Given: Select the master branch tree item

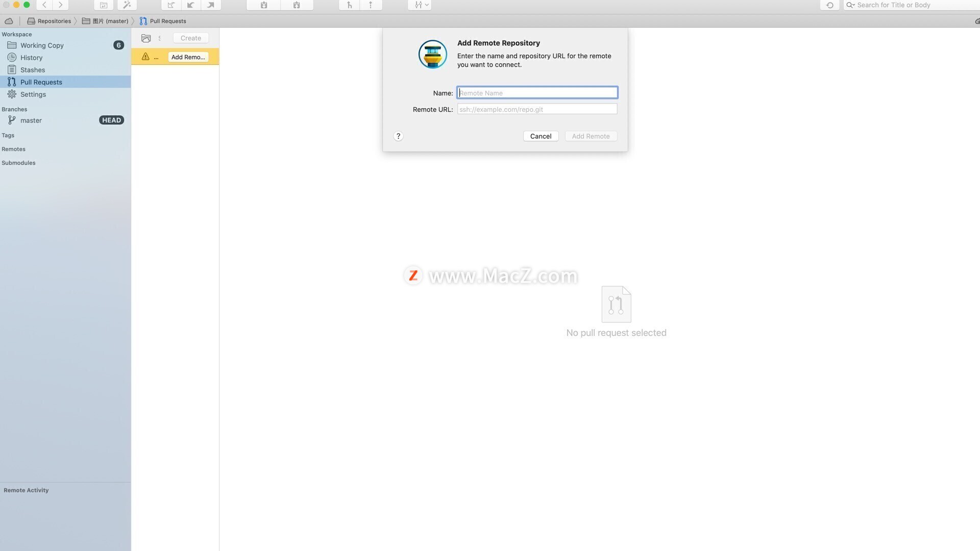Looking at the screenshot, I should (x=30, y=120).
